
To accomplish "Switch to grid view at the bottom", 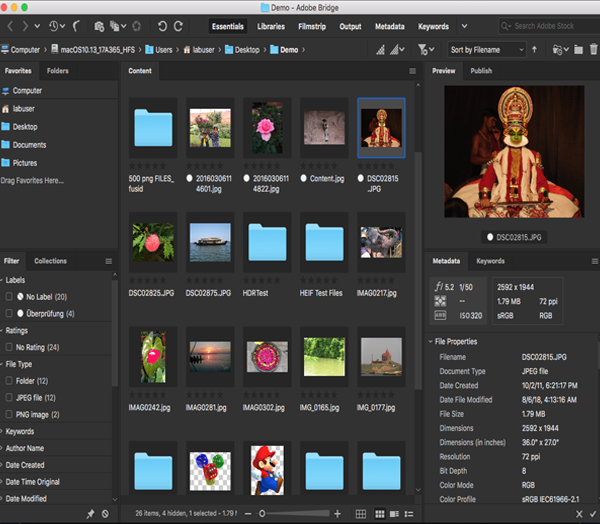I will click(362, 513).
